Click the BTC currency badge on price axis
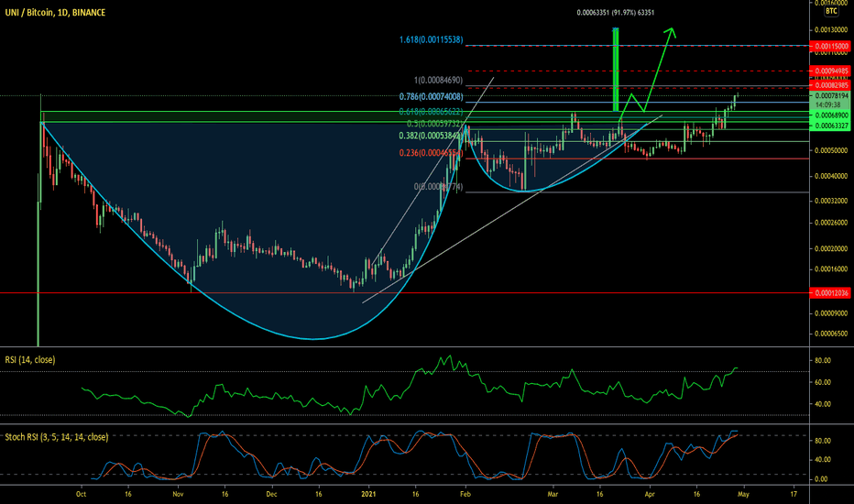The height and width of the screenshot is (504, 854). point(831,11)
